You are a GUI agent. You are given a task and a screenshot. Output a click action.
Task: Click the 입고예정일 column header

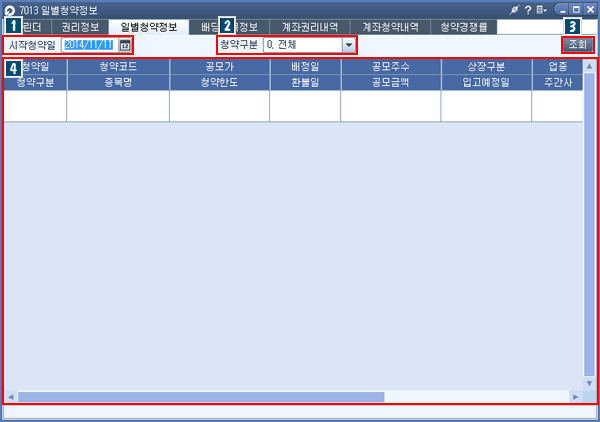pos(486,82)
